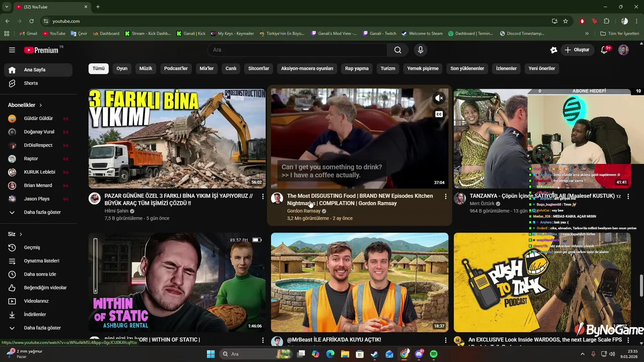The height and width of the screenshot is (362, 644).
Task: Open Spotify from the taskbar
Action: [434, 354]
